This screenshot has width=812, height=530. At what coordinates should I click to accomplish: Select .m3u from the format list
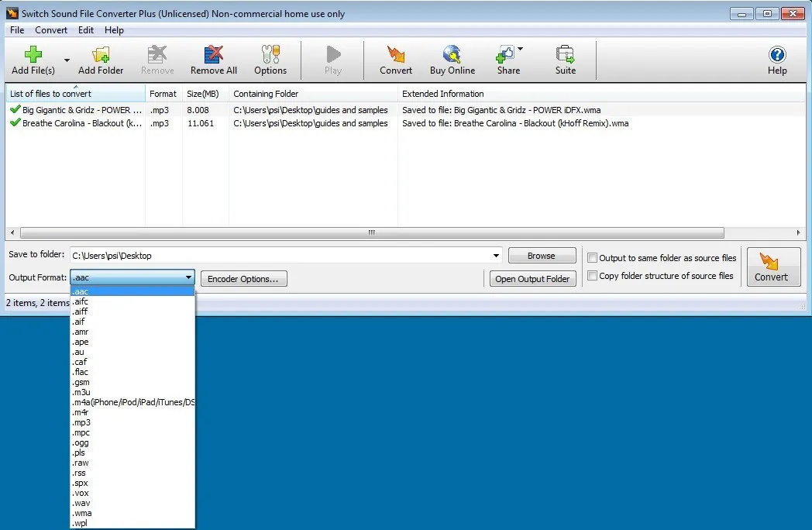click(132, 392)
